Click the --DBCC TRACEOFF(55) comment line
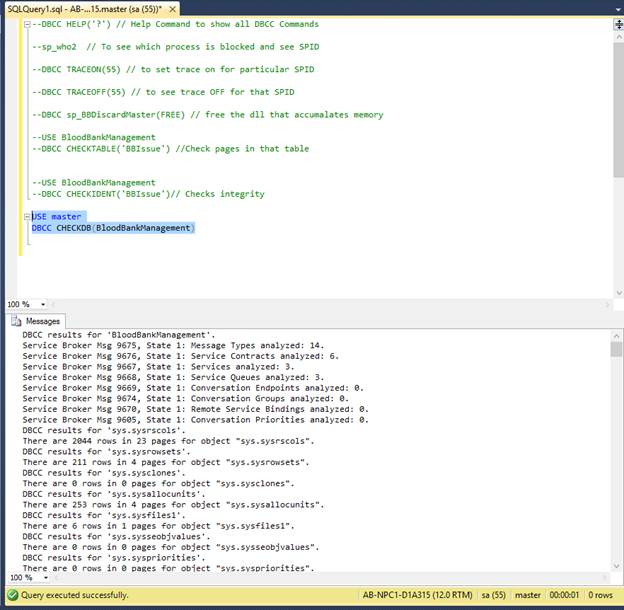The width and height of the screenshot is (624, 610). pos(163,92)
